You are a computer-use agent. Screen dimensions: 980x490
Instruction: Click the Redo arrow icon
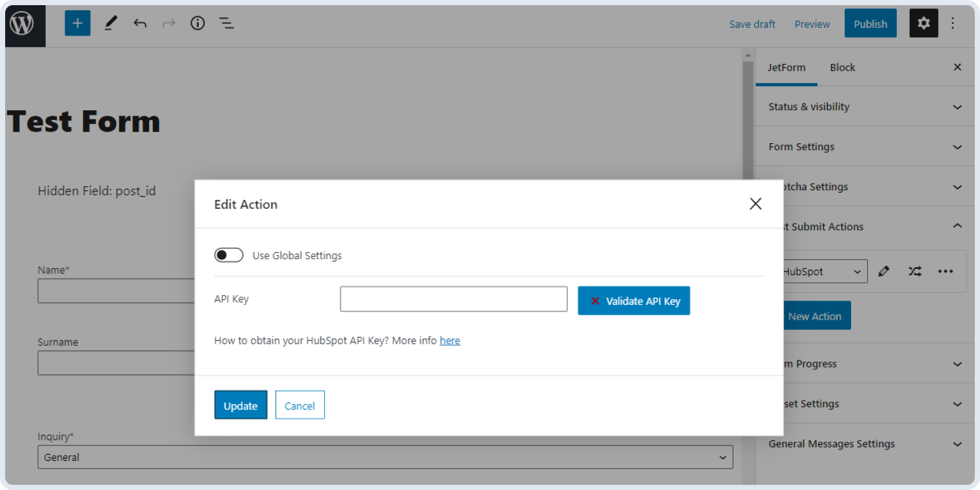click(169, 23)
